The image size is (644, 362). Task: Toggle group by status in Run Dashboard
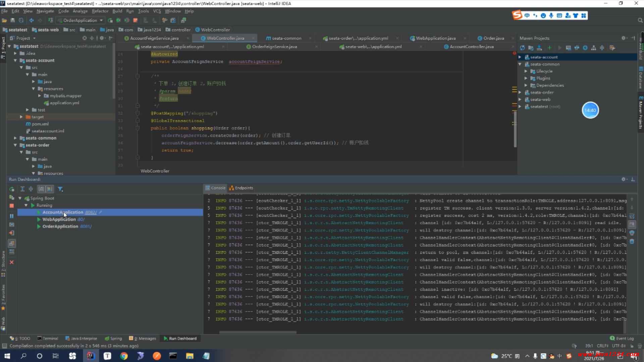(50, 189)
